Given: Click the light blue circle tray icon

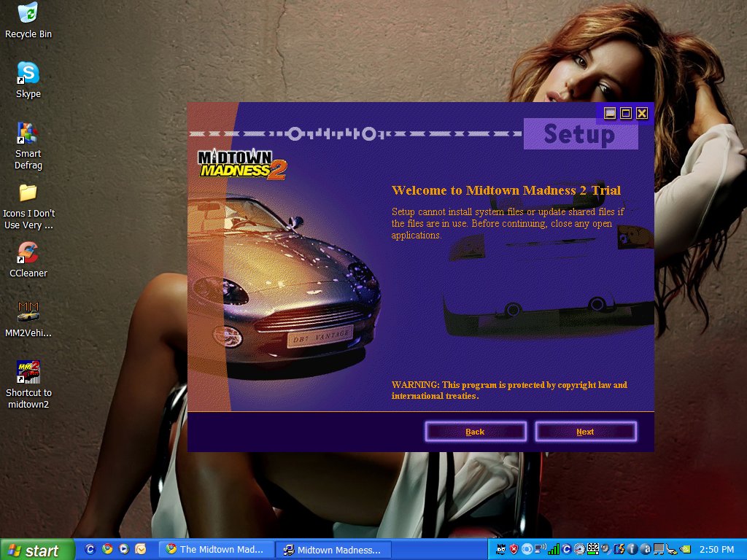Looking at the screenshot, I should click(527, 549).
